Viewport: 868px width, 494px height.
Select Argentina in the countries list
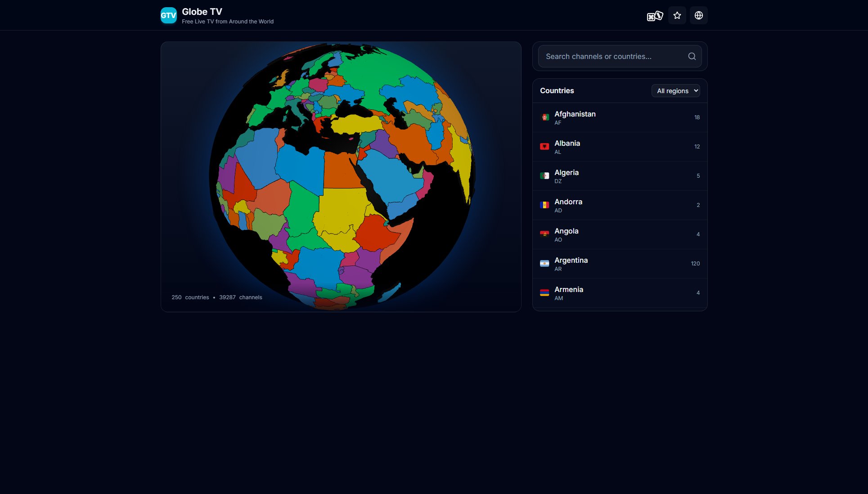(620, 264)
